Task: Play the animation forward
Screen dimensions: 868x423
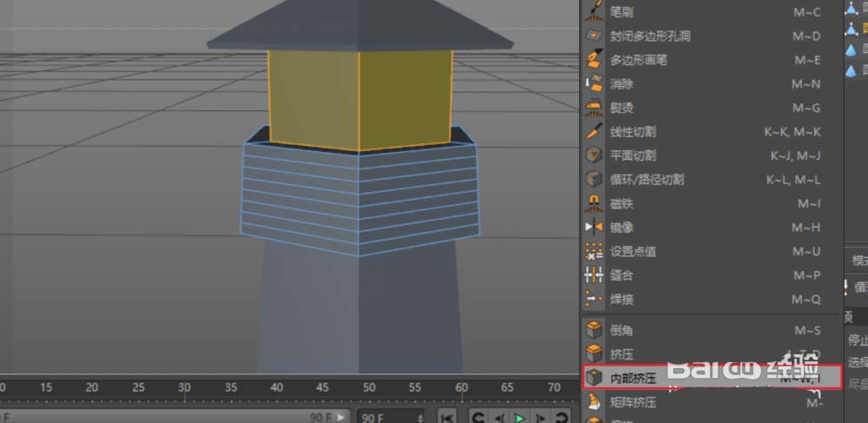Action: pyautogui.click(x=519, y=417)
